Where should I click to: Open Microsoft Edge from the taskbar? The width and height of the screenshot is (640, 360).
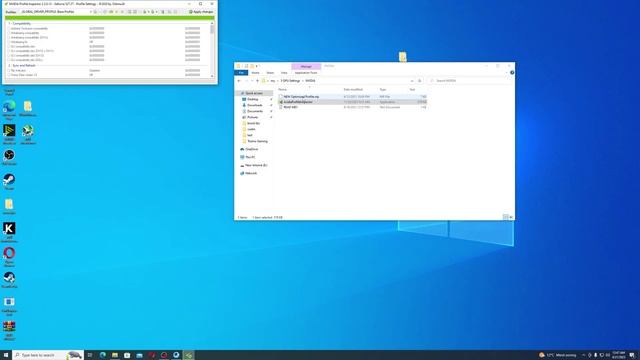coord(102,355)
